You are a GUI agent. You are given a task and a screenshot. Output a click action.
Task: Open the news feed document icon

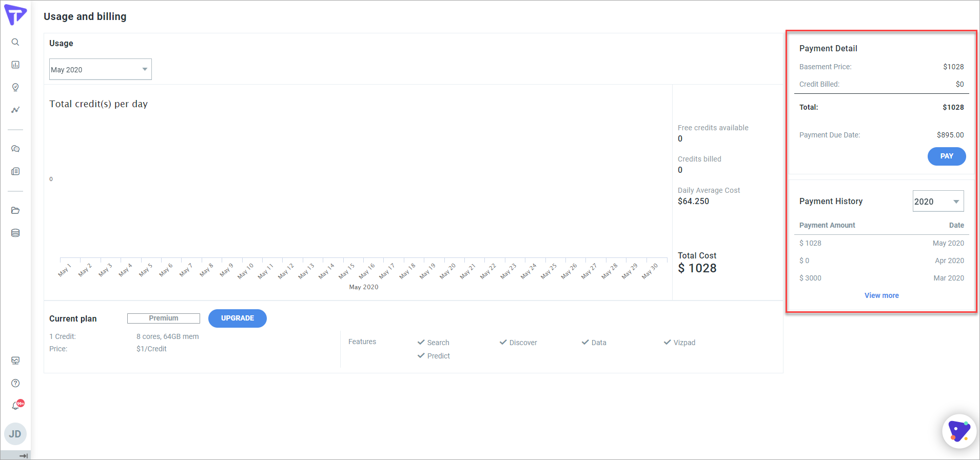[x=15, y=171]
